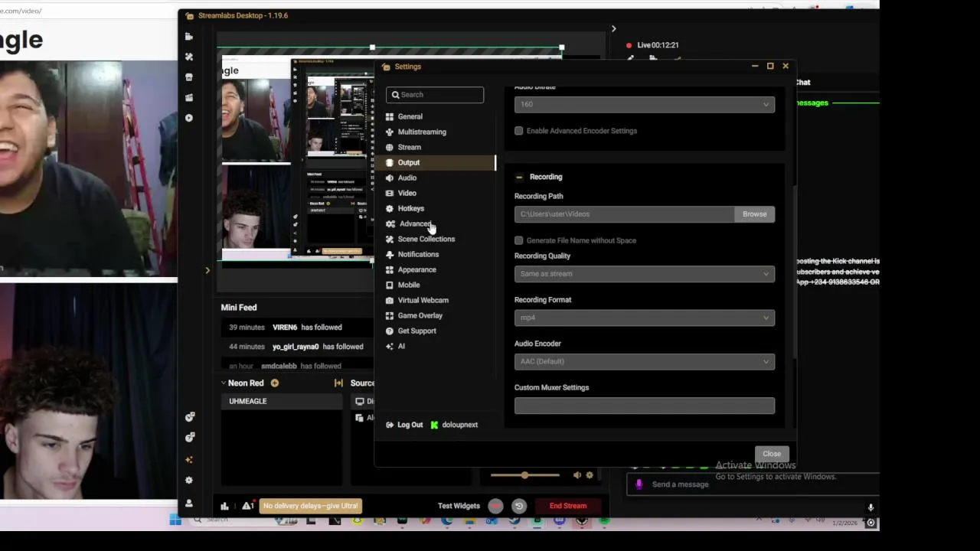Click Test Widgets in the footer
This screenshot has height=551, width=980.
[459, 506]
